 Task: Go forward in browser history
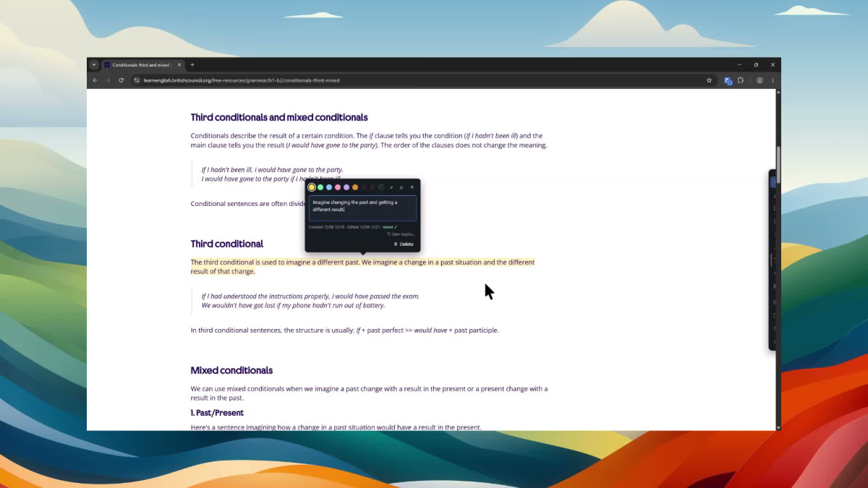(x=108, y=80)
